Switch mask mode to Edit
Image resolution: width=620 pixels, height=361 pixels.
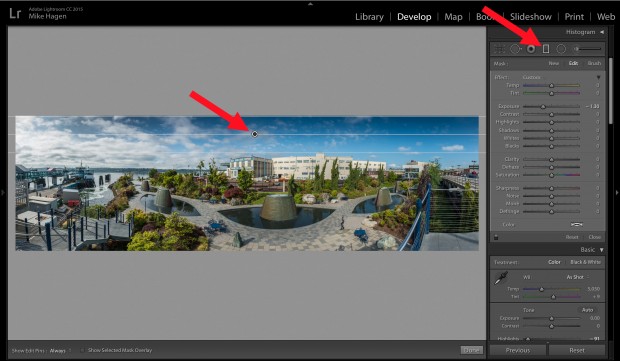[x=573, y=63]
